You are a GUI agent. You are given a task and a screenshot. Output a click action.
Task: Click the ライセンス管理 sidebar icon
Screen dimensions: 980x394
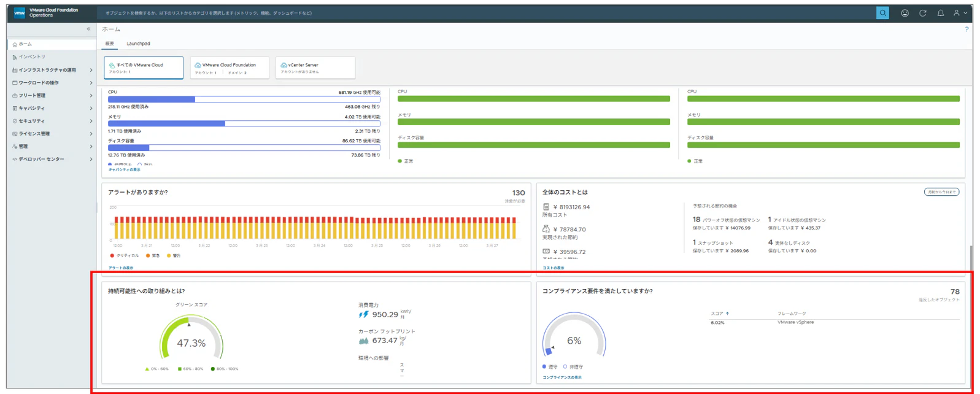(15, 134)
